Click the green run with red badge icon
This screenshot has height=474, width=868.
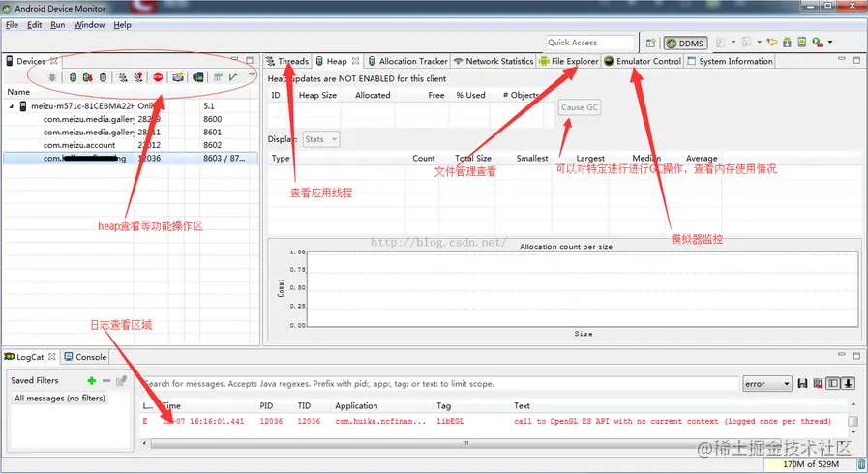818,42
